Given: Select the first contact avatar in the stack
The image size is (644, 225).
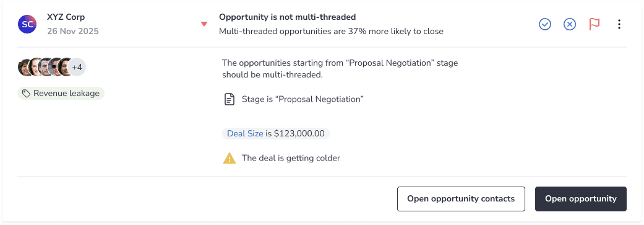Looking at the screenshot, I should 25,67.
